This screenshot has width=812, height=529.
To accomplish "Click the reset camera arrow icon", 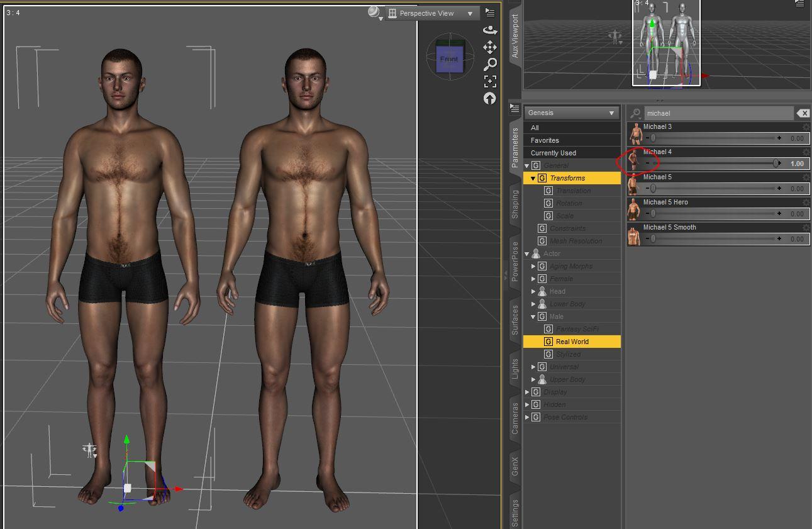I will [490, 98].
